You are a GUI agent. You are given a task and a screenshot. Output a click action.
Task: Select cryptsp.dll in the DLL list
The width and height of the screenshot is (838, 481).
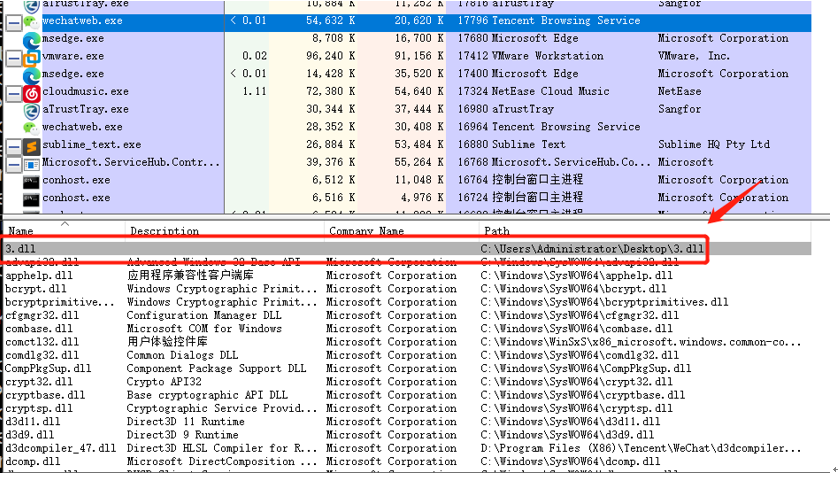38,408
